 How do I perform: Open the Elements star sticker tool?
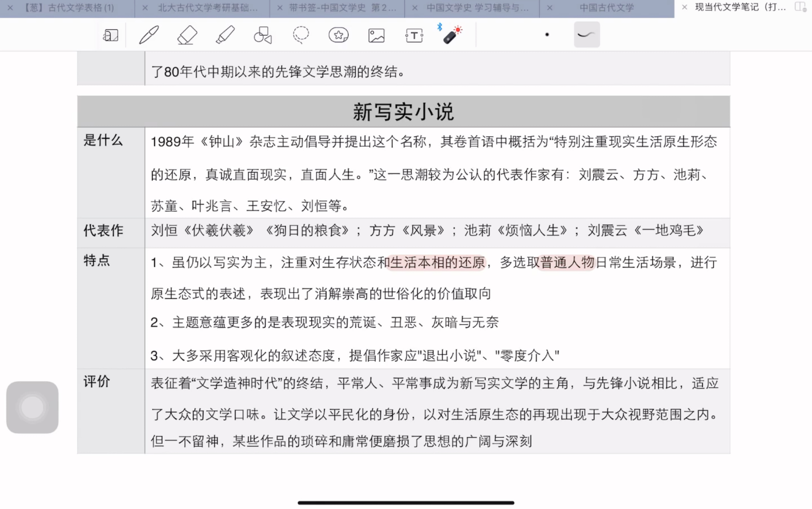338,35
